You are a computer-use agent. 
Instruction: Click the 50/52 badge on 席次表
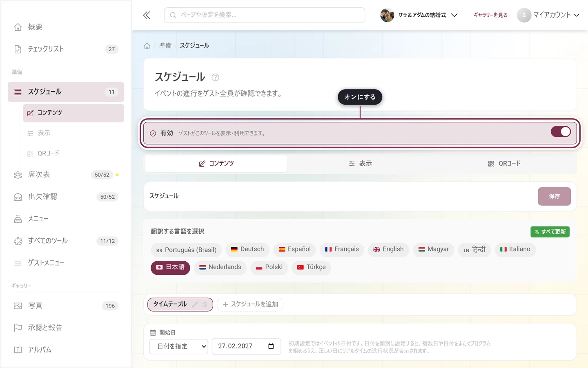coord(102,175)
